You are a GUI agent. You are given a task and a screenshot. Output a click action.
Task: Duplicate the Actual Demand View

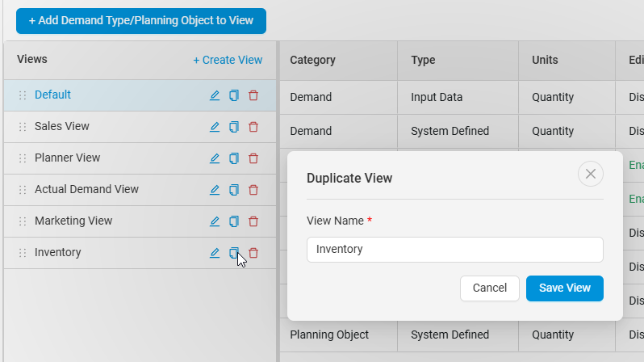tap(234, 190)
